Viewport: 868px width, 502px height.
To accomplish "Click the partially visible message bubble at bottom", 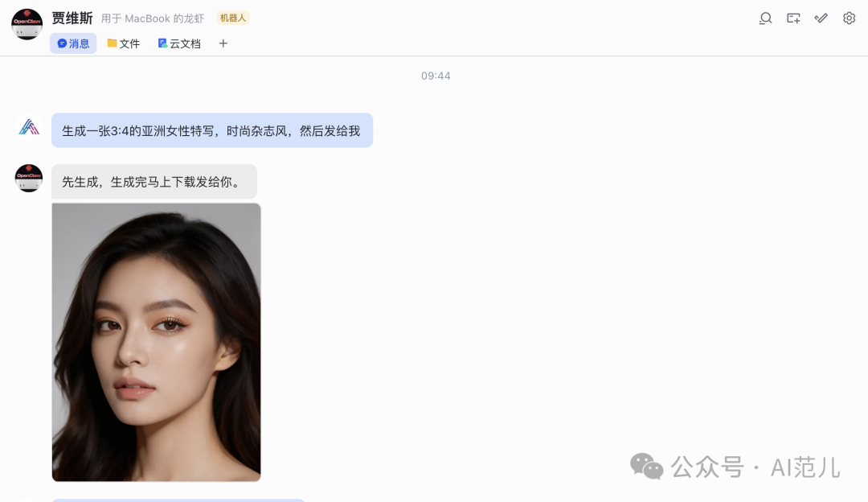I will click(178, 500).
